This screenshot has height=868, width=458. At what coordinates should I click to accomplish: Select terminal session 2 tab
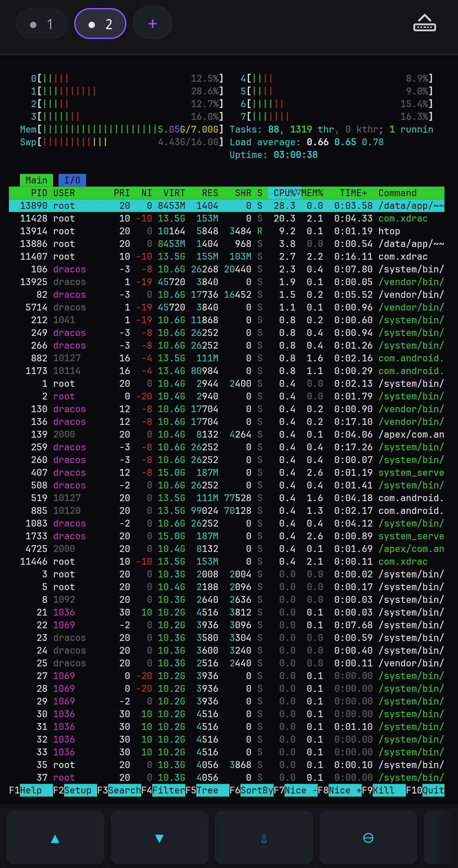click(100, 24)
